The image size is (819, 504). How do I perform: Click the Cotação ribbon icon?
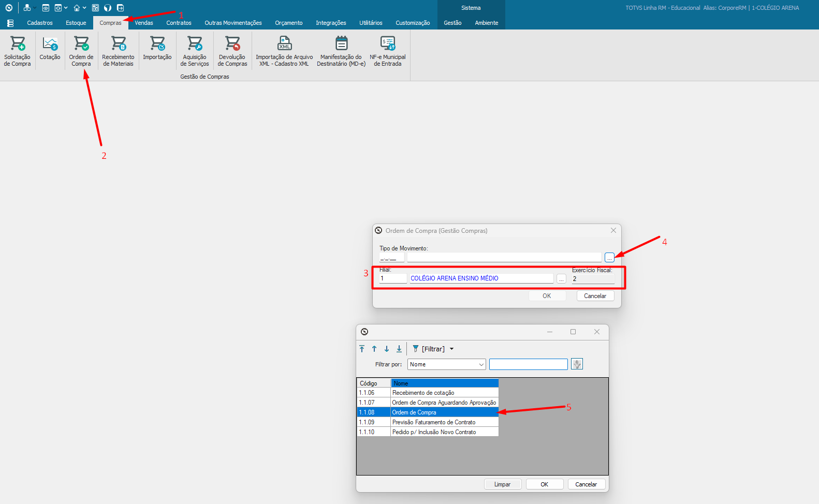50,50
